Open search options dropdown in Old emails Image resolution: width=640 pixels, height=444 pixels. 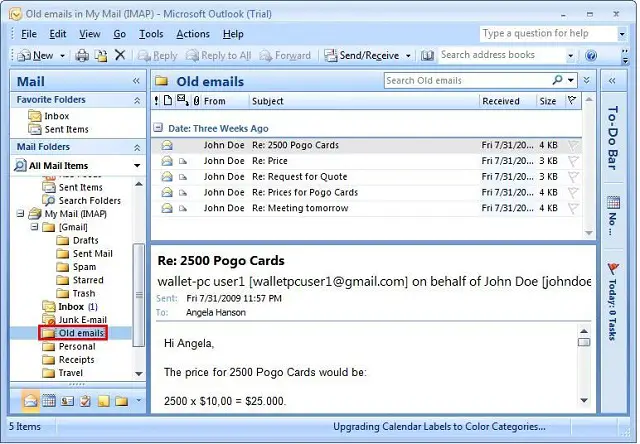571,80
